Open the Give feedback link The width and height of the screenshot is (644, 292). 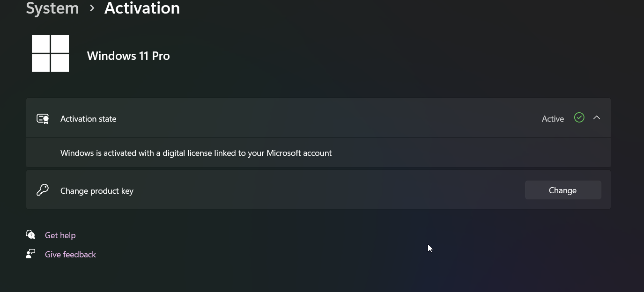coord(70,255)
